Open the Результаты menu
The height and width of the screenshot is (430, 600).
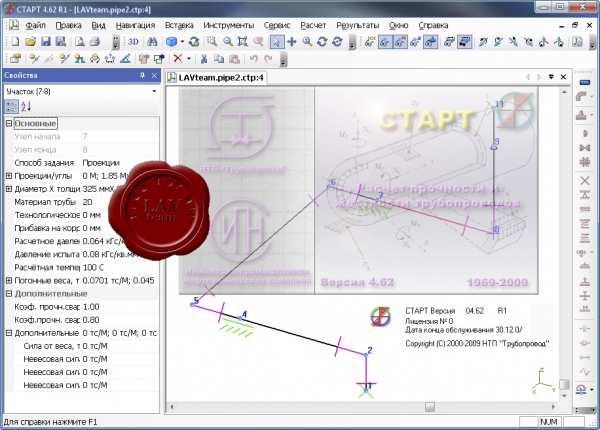(358, 25)
